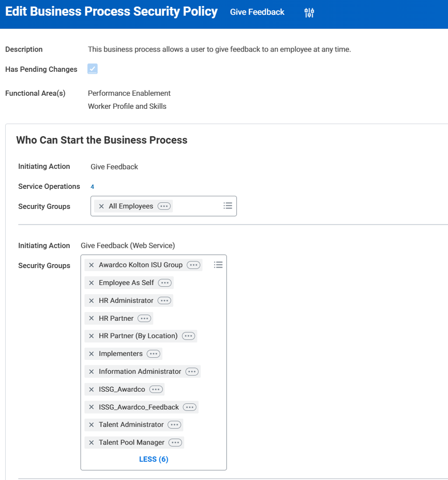The height and width of the screenshot is (480, 448).
Task: Open related actions for HR Partner
Action: [x=144, y=318]
